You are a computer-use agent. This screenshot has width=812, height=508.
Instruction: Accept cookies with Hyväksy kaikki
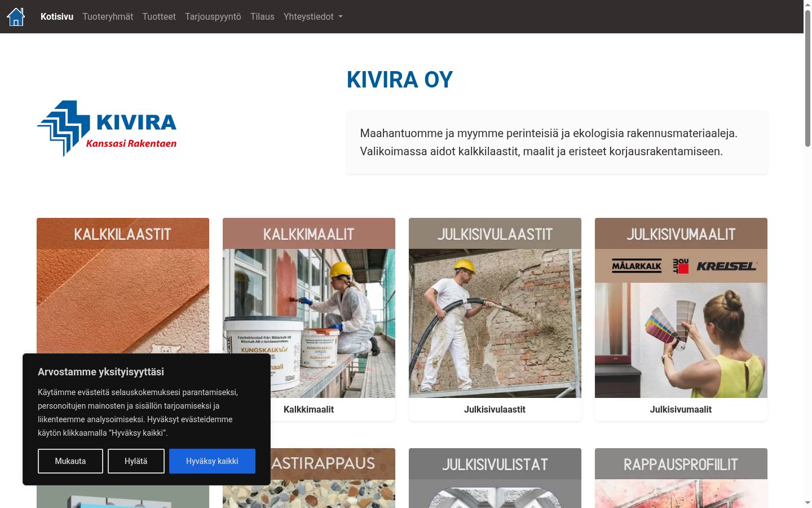[212, 461]
